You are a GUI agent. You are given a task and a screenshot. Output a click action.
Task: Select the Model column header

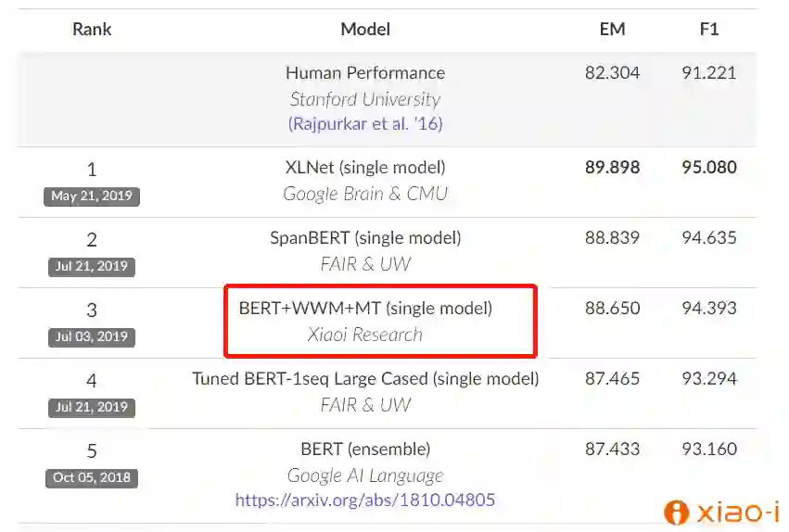[x=365, y=29]
